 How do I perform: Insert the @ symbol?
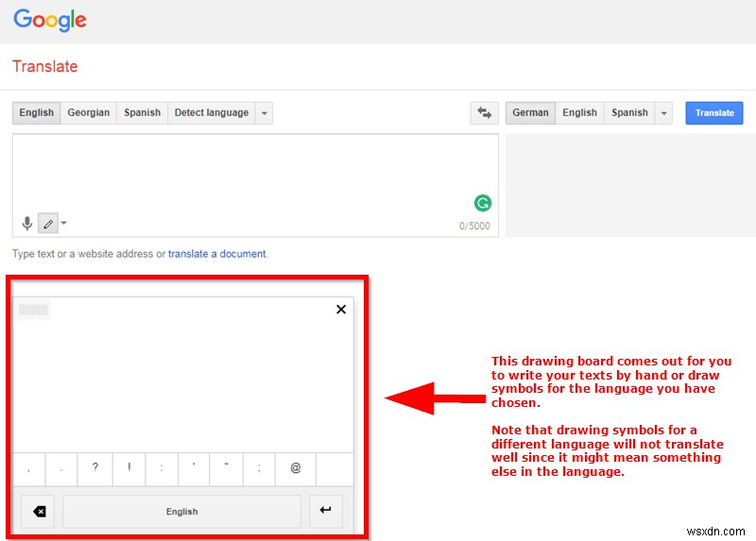tap(296, 468)
